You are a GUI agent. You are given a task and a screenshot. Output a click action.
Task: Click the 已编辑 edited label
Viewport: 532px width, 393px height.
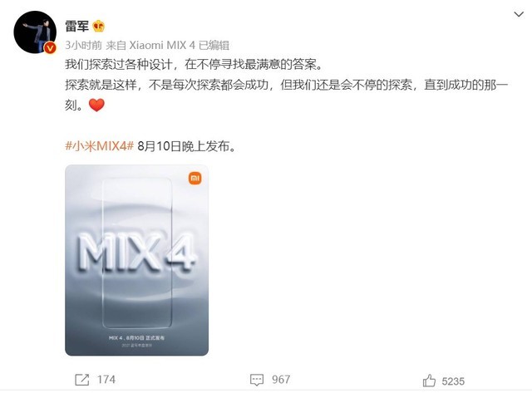click(x=214, y=45)
